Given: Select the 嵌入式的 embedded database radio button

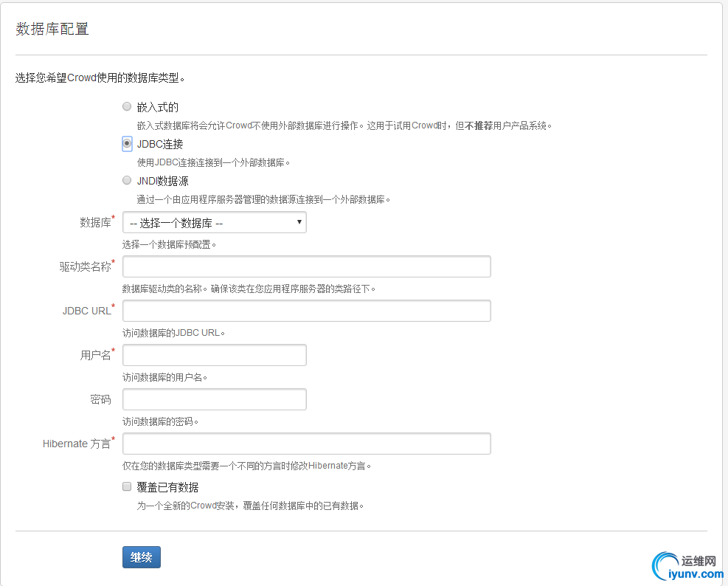Looking at the screenshot, I should coord(127,106).
